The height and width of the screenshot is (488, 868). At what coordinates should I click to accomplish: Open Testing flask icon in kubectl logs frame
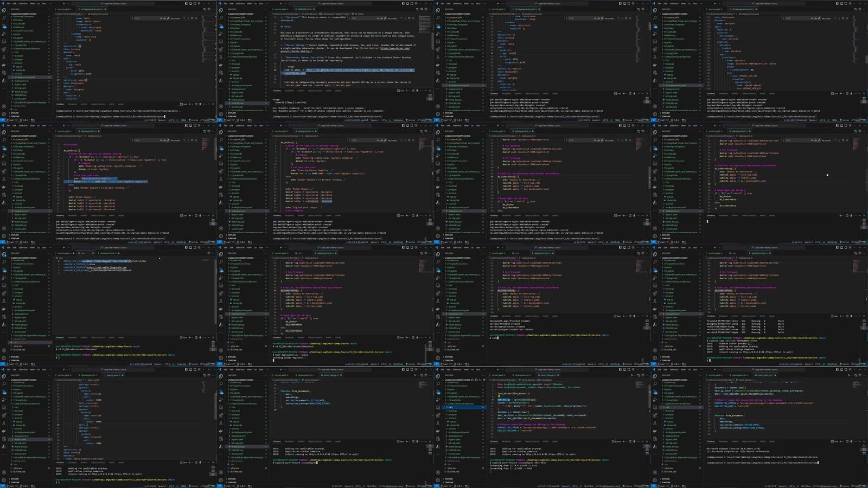655,301
